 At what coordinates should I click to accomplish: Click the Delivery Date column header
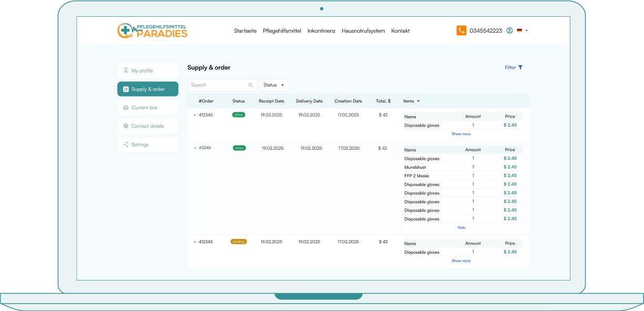pyautogui.click(x=309, y=101)
